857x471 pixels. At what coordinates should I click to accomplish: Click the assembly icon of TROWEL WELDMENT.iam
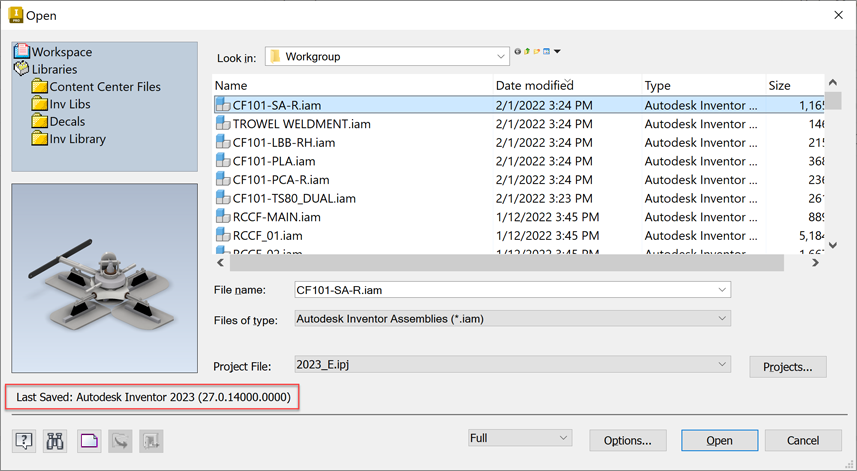[x=223, y=123]
